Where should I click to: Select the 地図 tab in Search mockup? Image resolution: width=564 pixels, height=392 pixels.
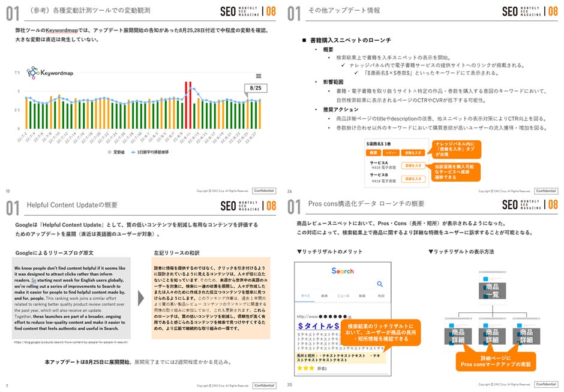point(381,295)
